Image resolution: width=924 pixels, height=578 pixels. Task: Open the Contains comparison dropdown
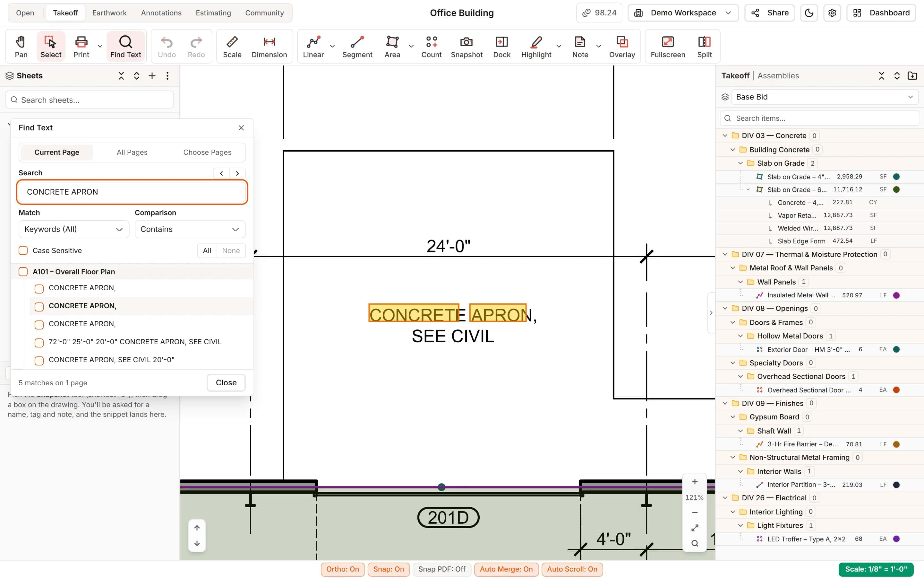190,229
